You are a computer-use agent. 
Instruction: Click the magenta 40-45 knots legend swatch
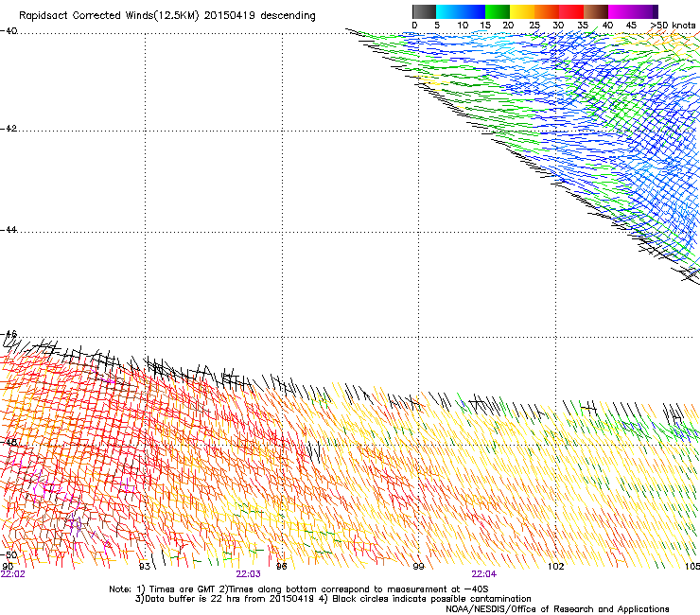point(621,11)
